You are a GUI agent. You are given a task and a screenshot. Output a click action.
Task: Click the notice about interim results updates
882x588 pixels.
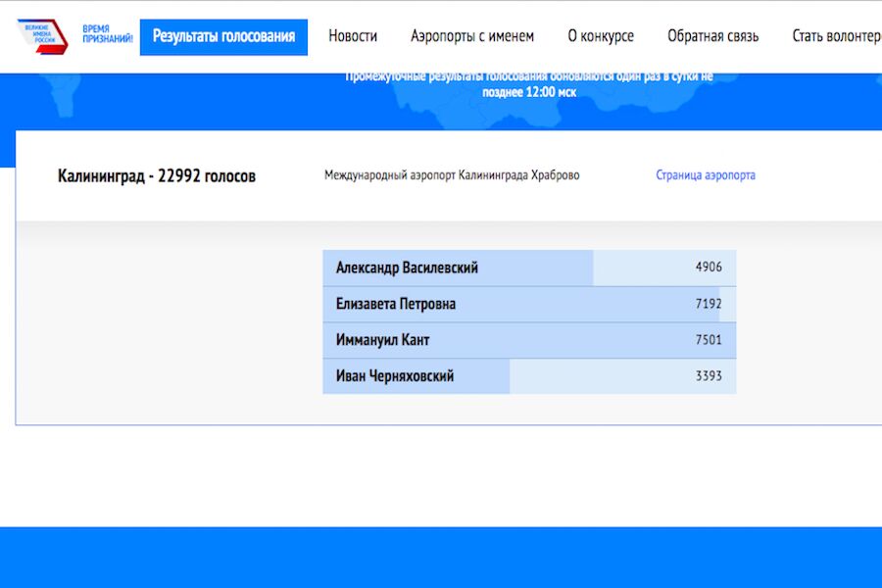click(529, 84)
